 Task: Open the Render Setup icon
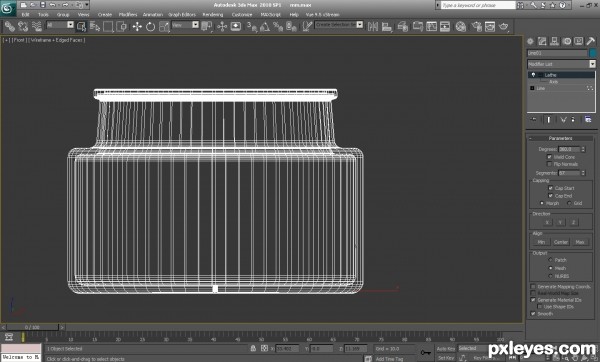pos(476,26)
